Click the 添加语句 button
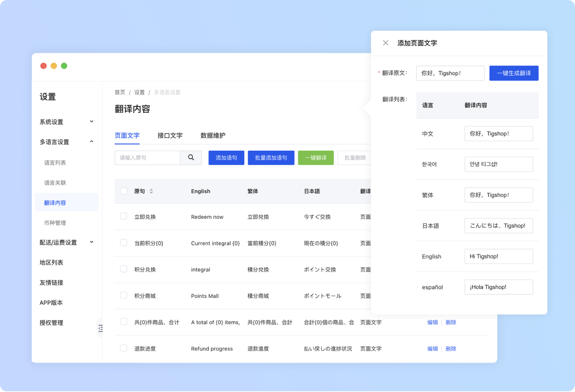 [226, 157]
